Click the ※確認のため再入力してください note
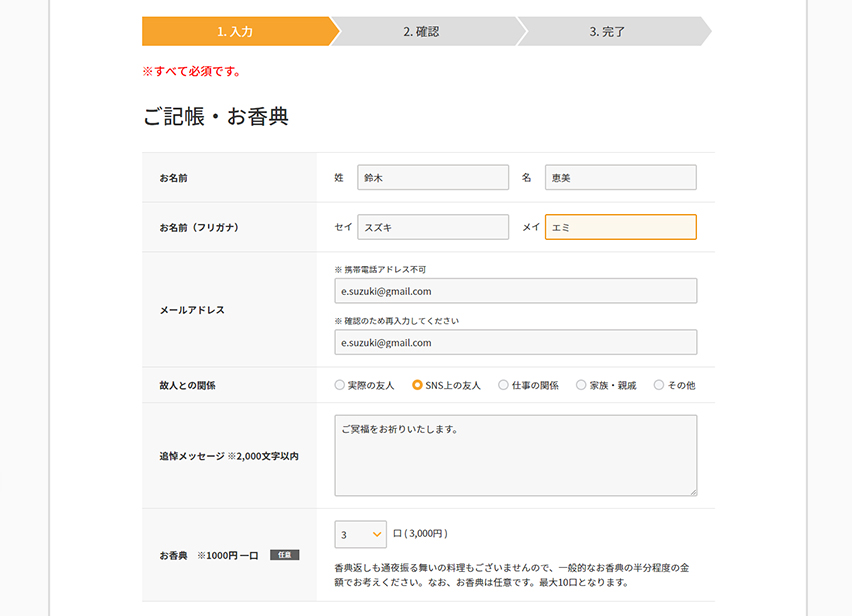 coord(397,321)
